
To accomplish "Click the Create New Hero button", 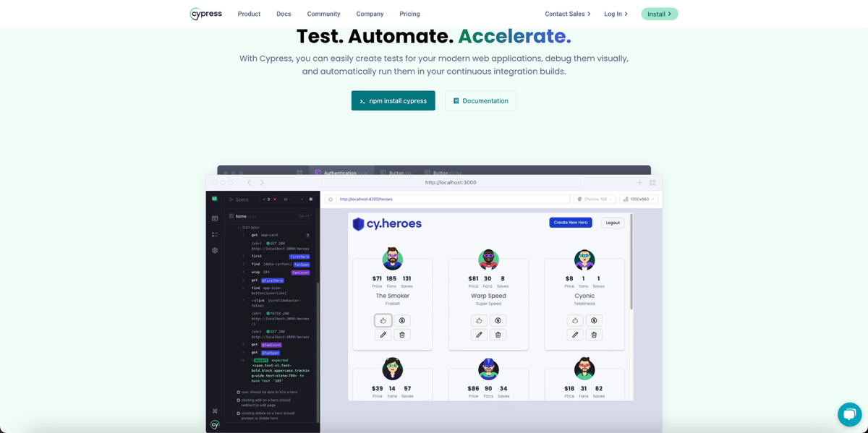I will click(x=570, y=223).
